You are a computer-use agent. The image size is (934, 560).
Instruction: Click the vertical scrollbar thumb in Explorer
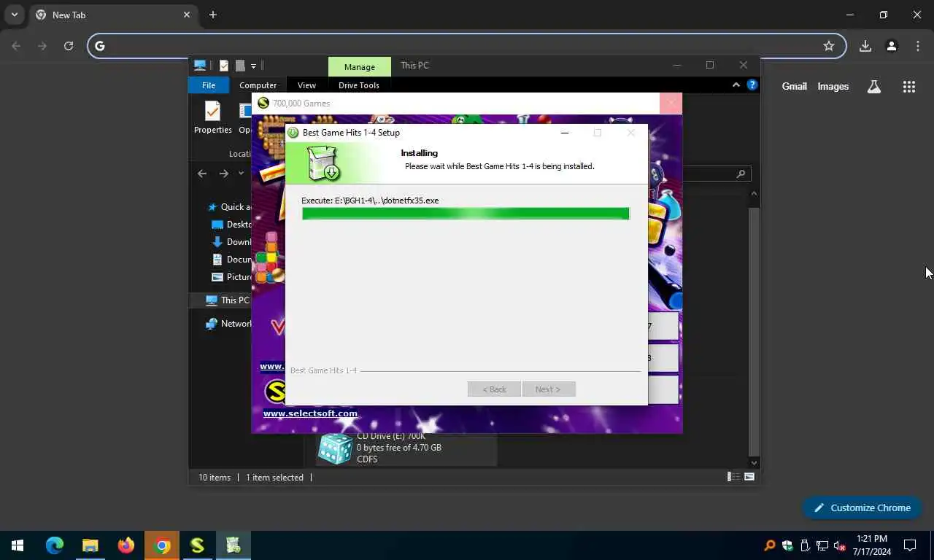click(x=754, y=332)
